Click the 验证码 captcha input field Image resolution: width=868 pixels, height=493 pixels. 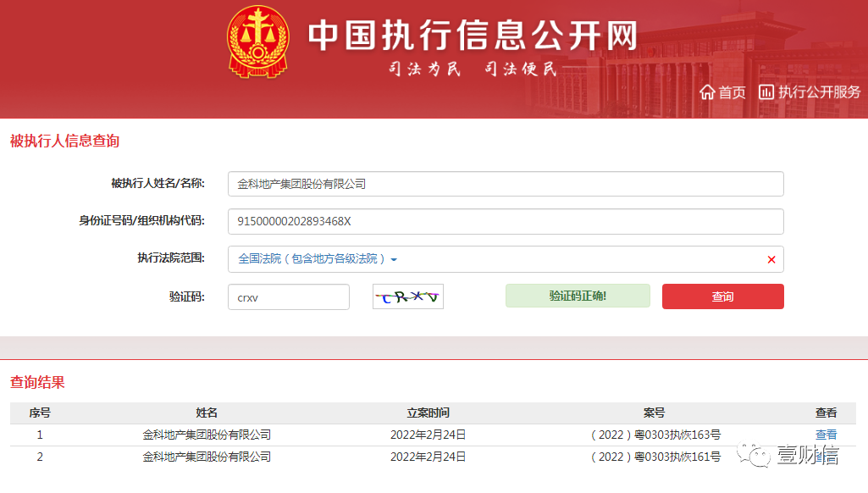289,297
